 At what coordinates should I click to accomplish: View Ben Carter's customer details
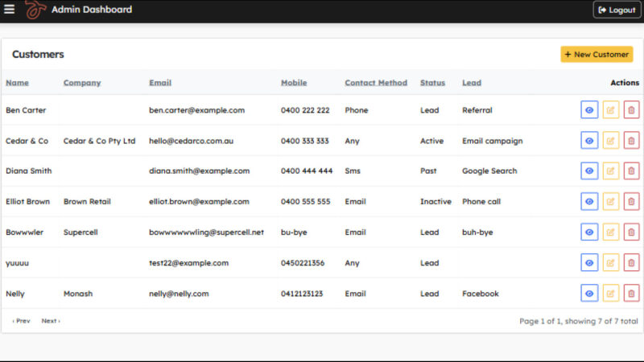point(589,110)
